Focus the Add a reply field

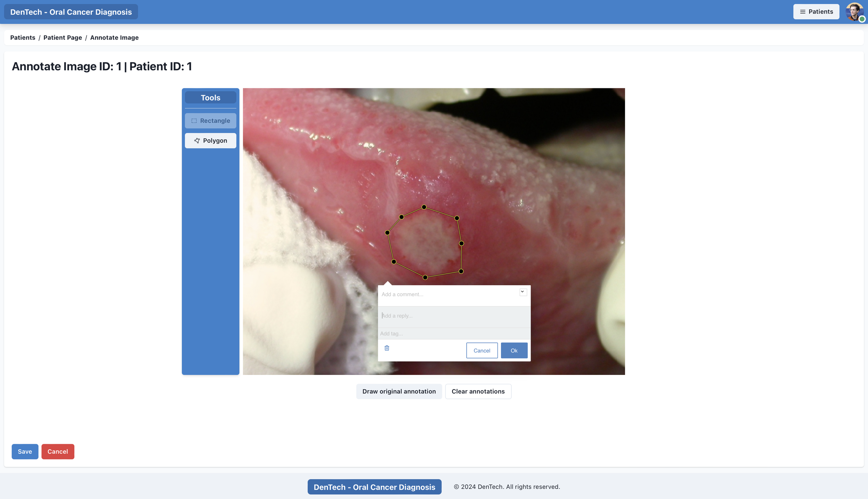tap(451, 316)
